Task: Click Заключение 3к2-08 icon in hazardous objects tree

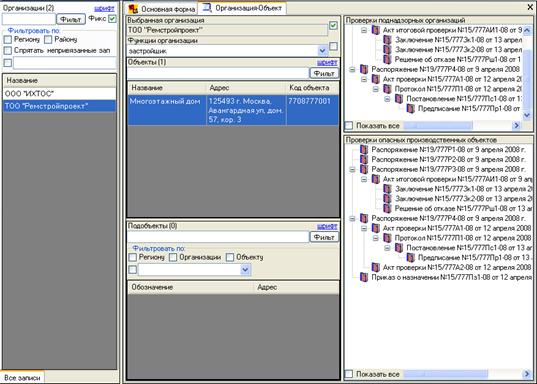Action: pyautogui.click(x=387, y=199)
